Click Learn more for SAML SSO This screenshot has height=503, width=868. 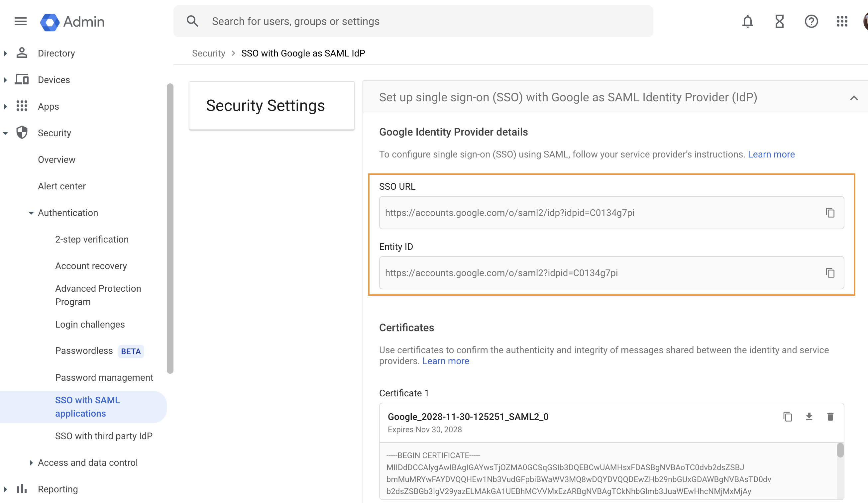pos(771,154)
